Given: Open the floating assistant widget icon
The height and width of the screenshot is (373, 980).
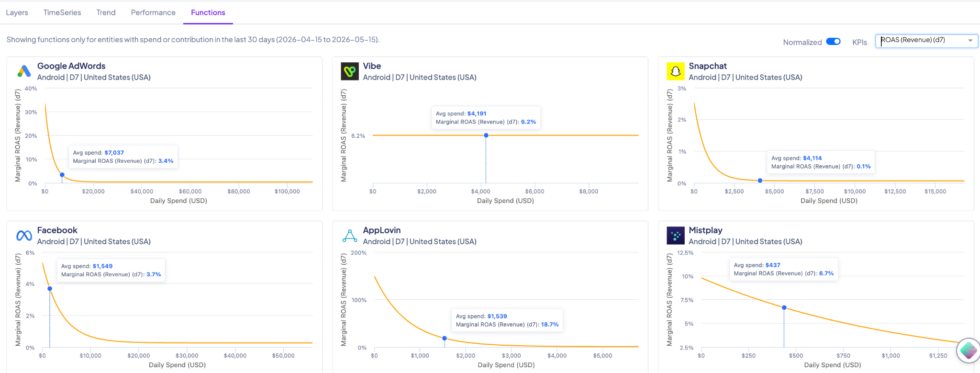Looking at the screenshot, I should coord(968,350).
